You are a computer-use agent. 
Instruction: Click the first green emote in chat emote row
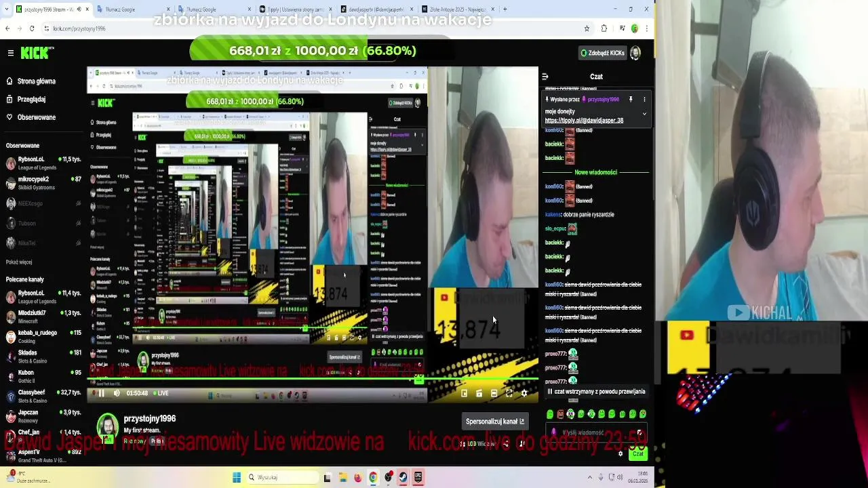pos(550,414)
